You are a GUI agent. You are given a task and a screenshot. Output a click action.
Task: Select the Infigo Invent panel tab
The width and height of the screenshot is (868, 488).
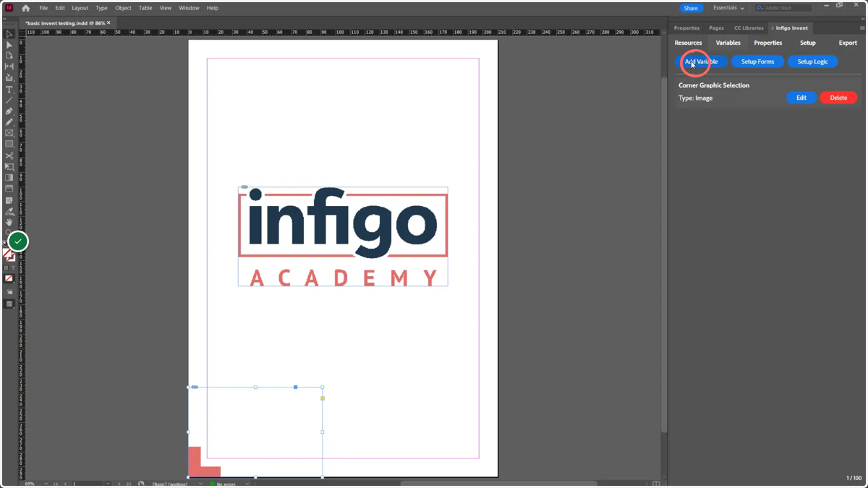click(x=790, y=28)
